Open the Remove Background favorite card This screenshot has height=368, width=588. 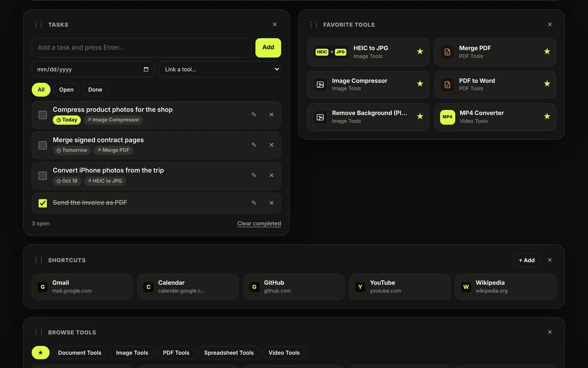(368, 117)
